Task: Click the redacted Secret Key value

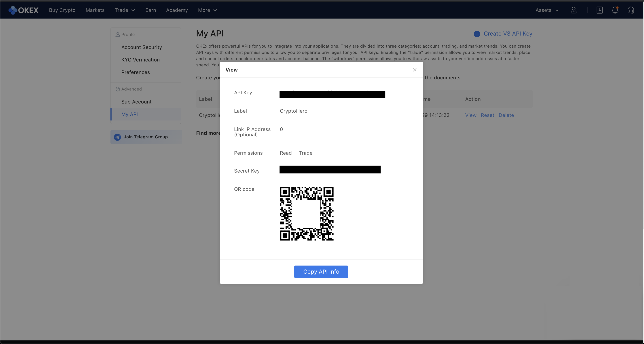Action: click(330, 169)
